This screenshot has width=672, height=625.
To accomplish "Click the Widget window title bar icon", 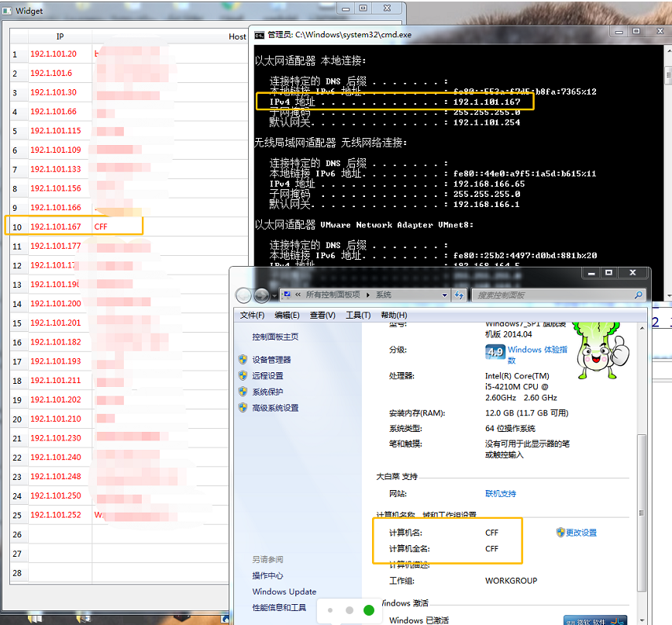I will point(8,10).
